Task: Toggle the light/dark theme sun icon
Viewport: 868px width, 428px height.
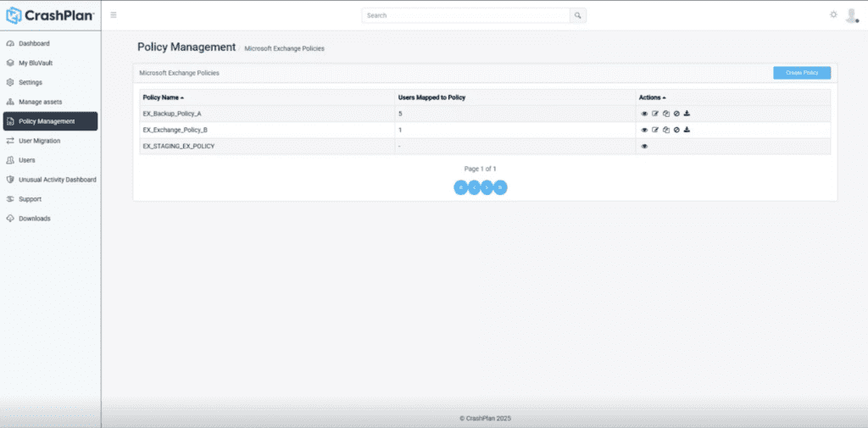Action: [x=833, y=14]
